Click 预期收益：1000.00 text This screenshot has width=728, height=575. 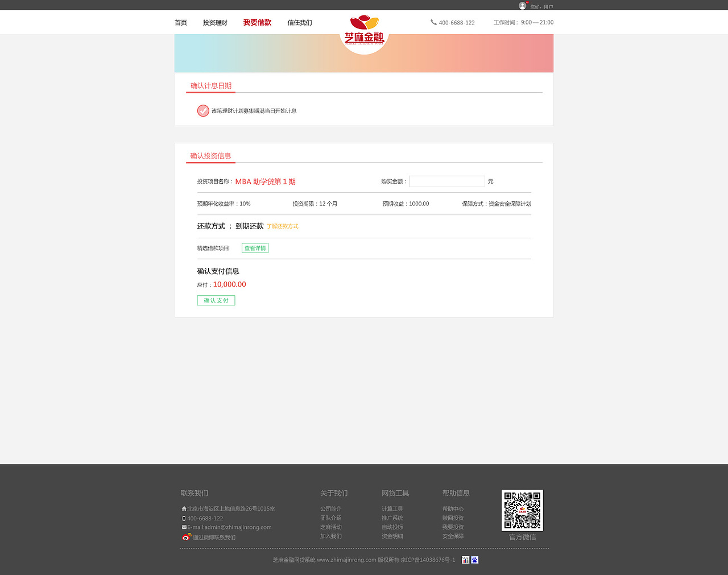pyautogui.click(x=406, y=204)
